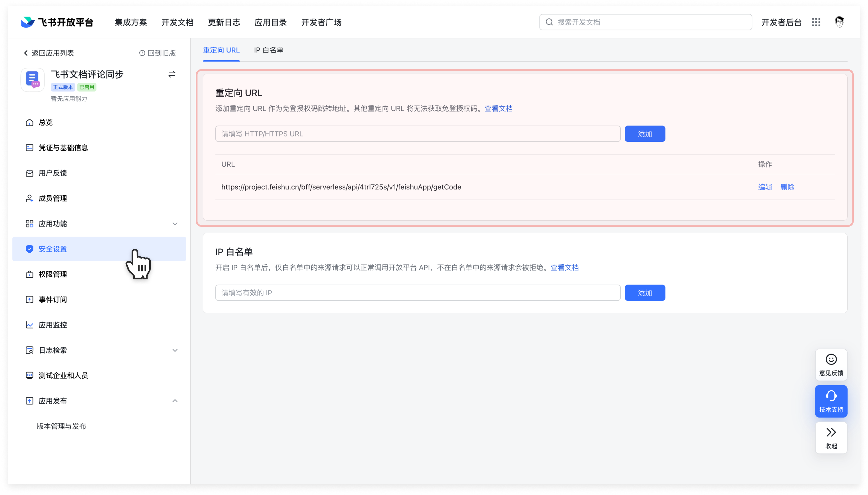Image resolution: width=868 pixels, height=495 pixels.
Task: Select 事件订阅 in the sidebar
Action: pyautogui.click(x=99, y=299)
